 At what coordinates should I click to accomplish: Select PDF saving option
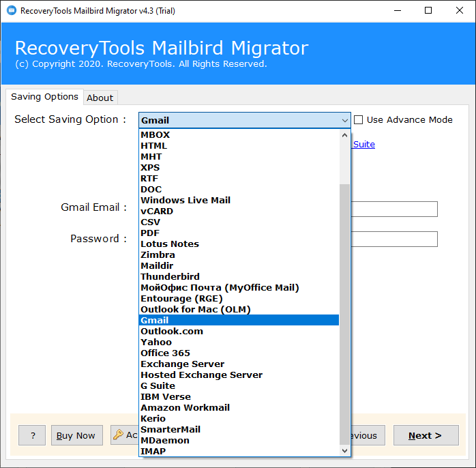click(x=239, y=233)
